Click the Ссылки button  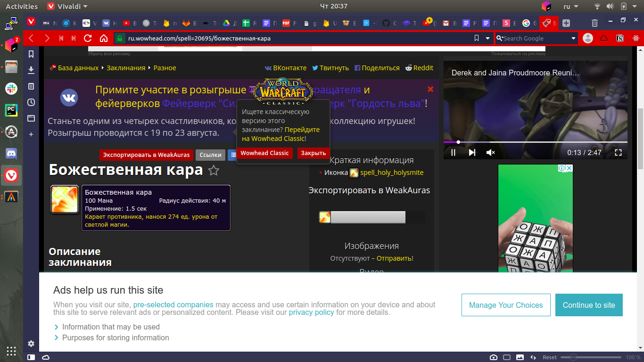pos(210,155)
